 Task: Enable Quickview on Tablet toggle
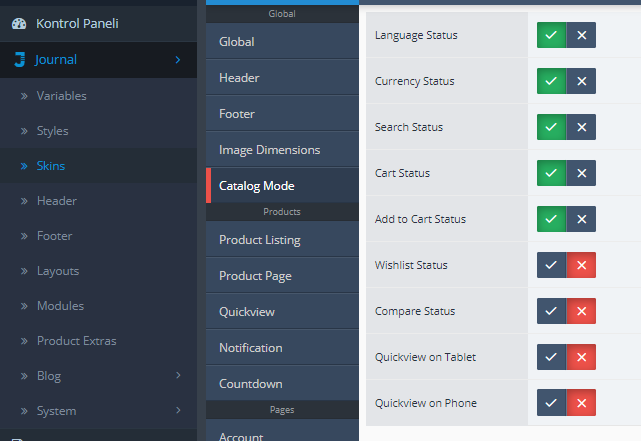click(x=551, y=357)
